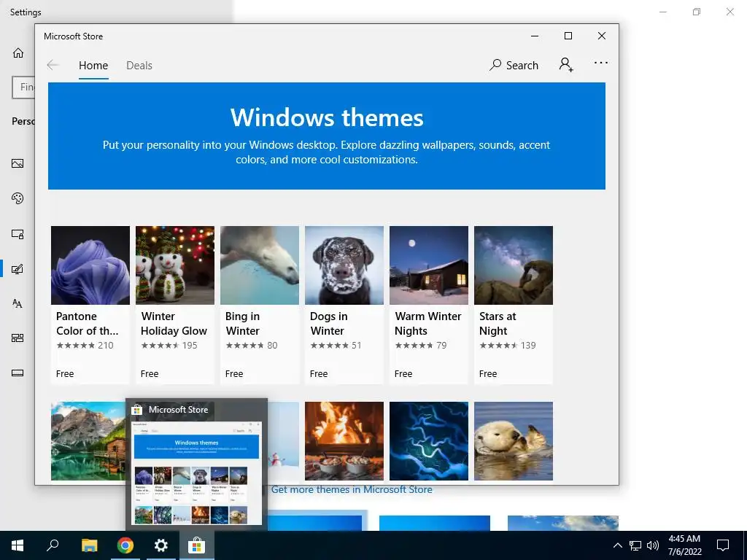The height and width of the screenshot is (560, 747).
Task: Select the 'Pantone Color of th...' title
Action: pyautogui.click(x=88, y=323)
